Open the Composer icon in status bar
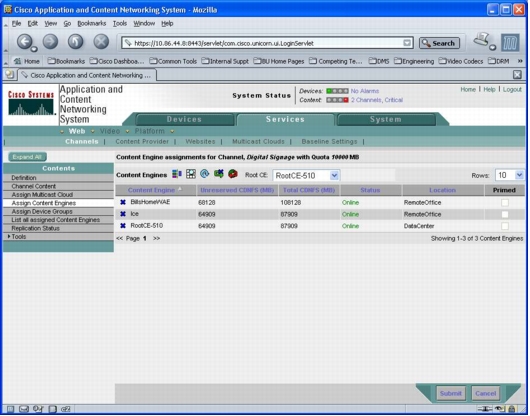Viewport: 530px width, 416px height. 38,409
